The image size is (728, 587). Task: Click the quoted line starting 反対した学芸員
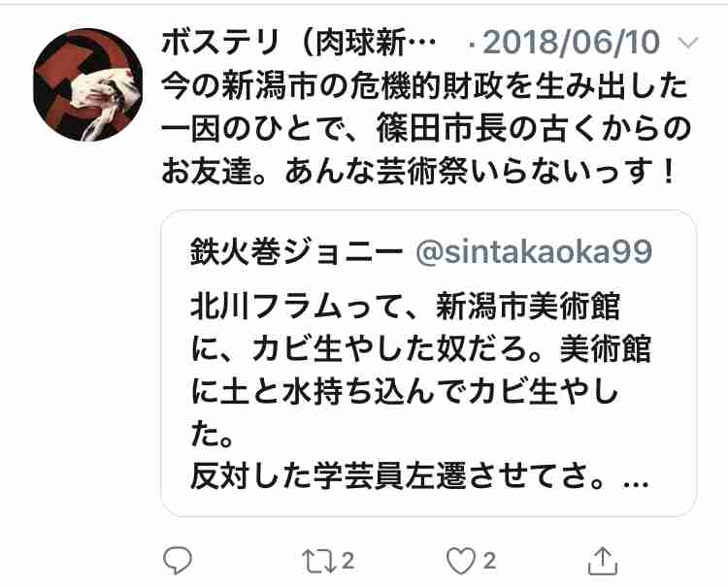coord(419,477)
